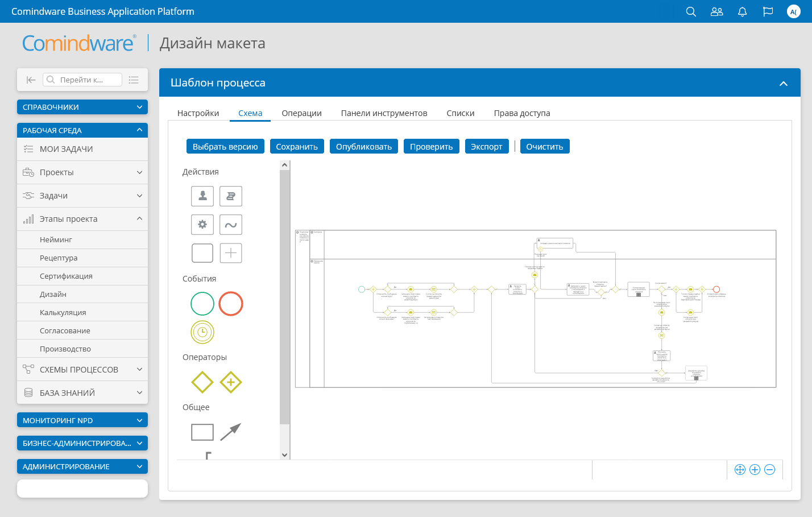The width and height of the screenshot is (812, 517).
Task: Open the search icon in top bar
Action: coord(691,11)
